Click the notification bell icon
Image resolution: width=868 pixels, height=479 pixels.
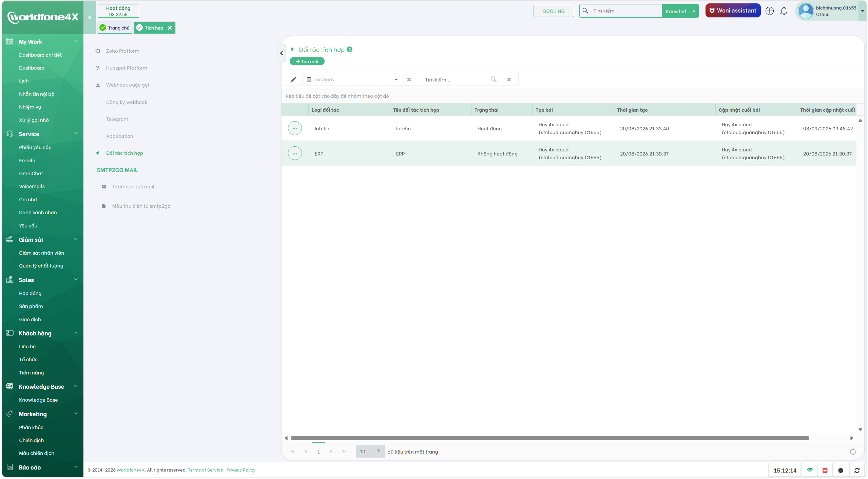click(x=784, y=11)
